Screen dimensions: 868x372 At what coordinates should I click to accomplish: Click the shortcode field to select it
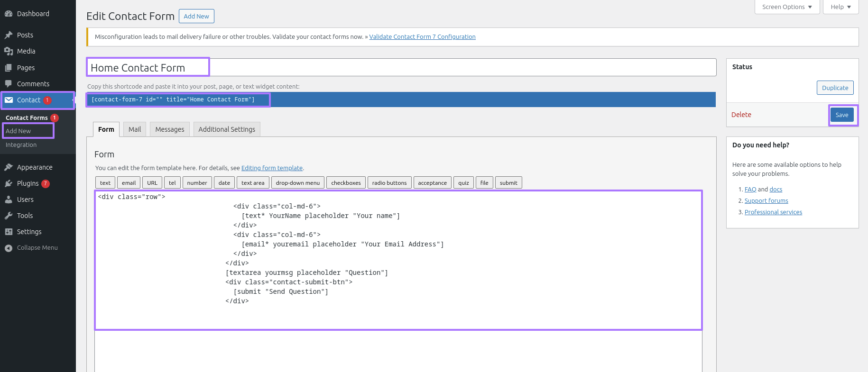(x=401, y=100)
